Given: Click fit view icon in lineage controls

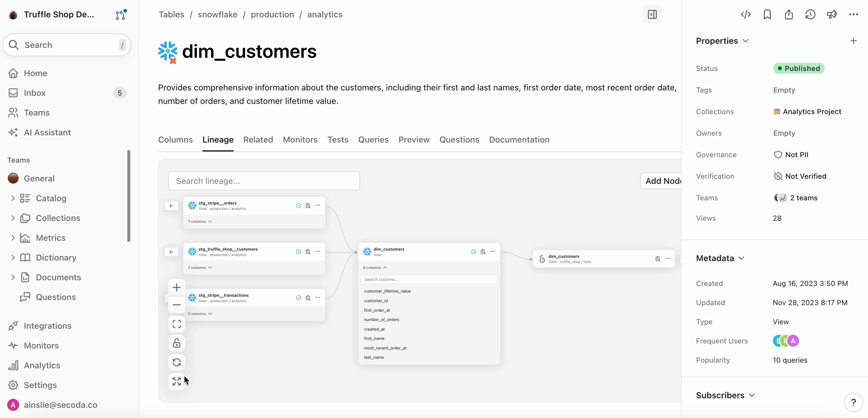Looking at the screenshot, I should [176, 324].
